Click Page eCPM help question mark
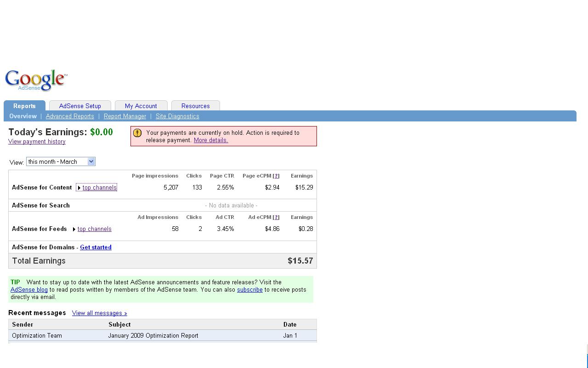Image resolution: width=588 pixels, height=368 pixels. (276, 176)
